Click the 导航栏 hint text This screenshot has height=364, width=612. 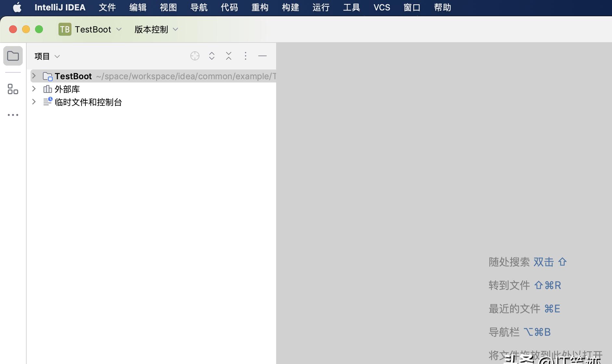click(504, 332)
